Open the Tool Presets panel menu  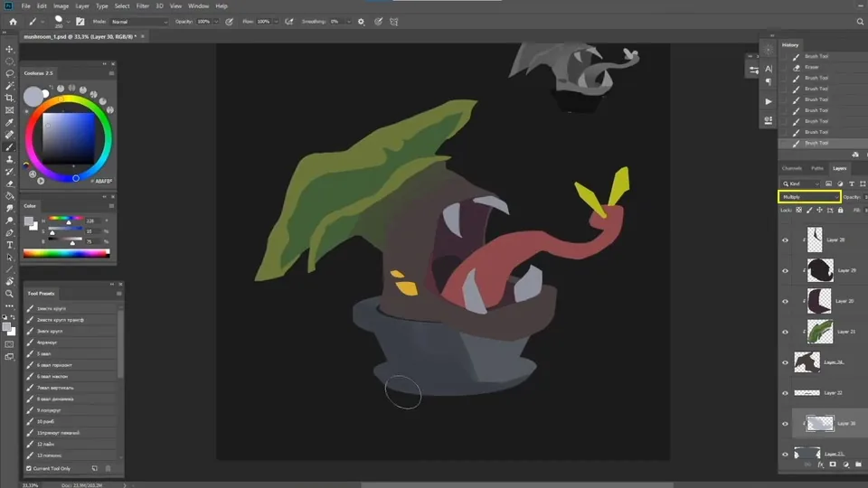tap(119, 293)
